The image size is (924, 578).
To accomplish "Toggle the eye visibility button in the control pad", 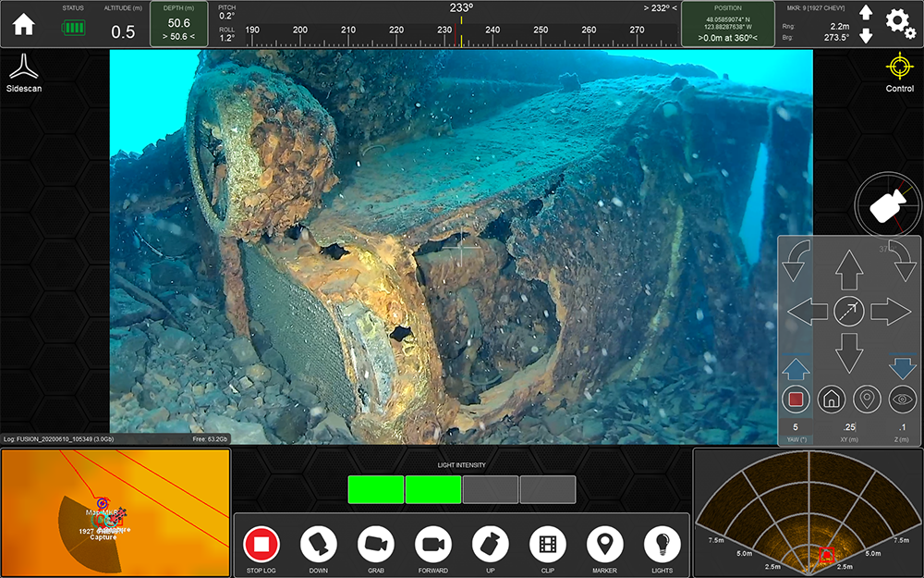I will [x=902, y=400].
